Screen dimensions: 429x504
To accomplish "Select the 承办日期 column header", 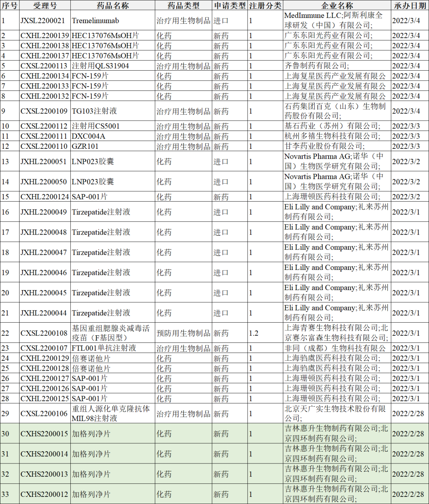I will (410, 5).
